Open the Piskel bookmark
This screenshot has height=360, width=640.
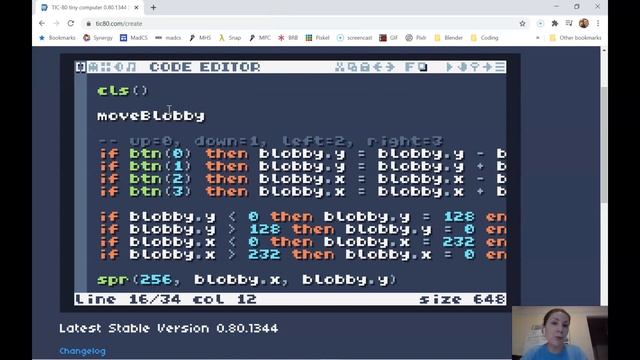[318, 38]
